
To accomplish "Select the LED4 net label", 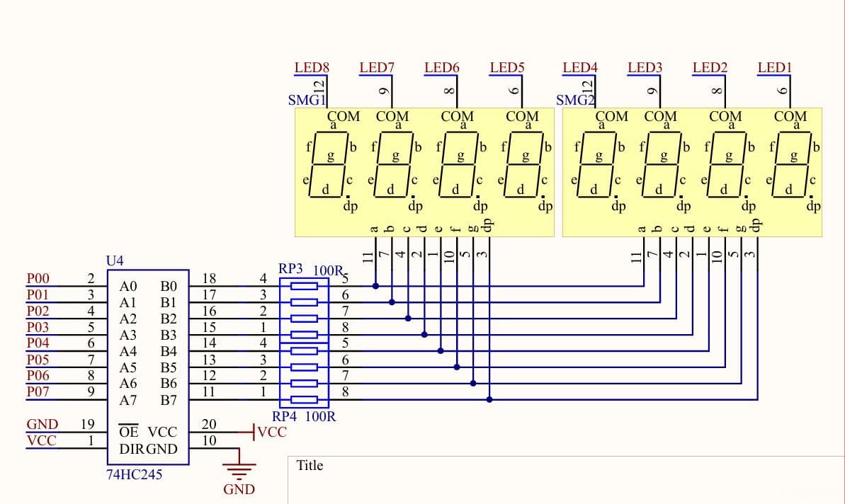I will coord(580,68).
